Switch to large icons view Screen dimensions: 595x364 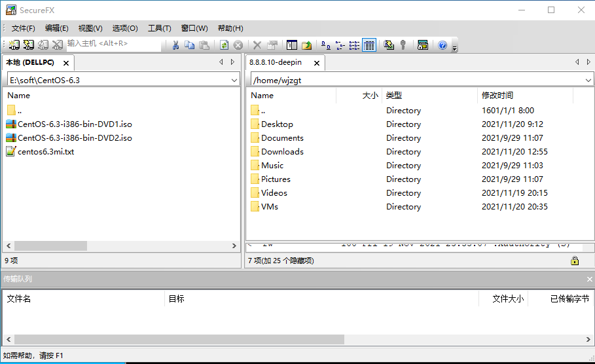(325, 45)
